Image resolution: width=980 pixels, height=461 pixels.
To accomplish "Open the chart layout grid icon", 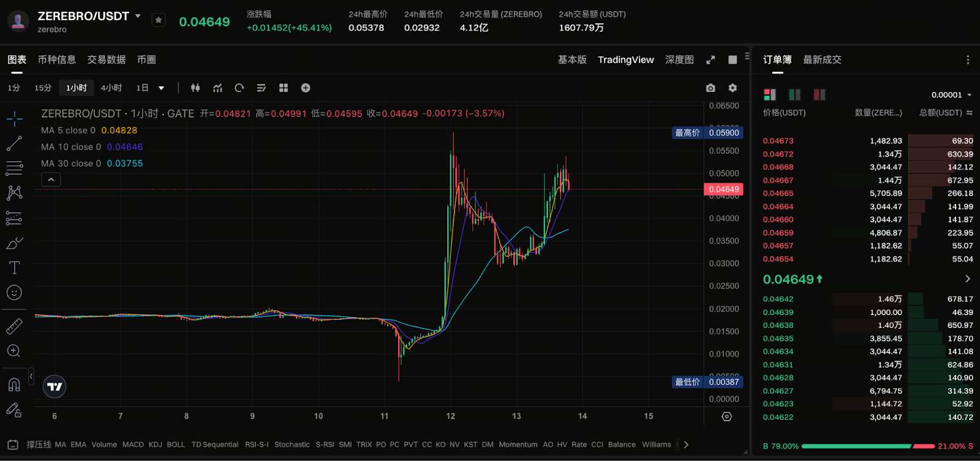I will (x=284, y=88).
